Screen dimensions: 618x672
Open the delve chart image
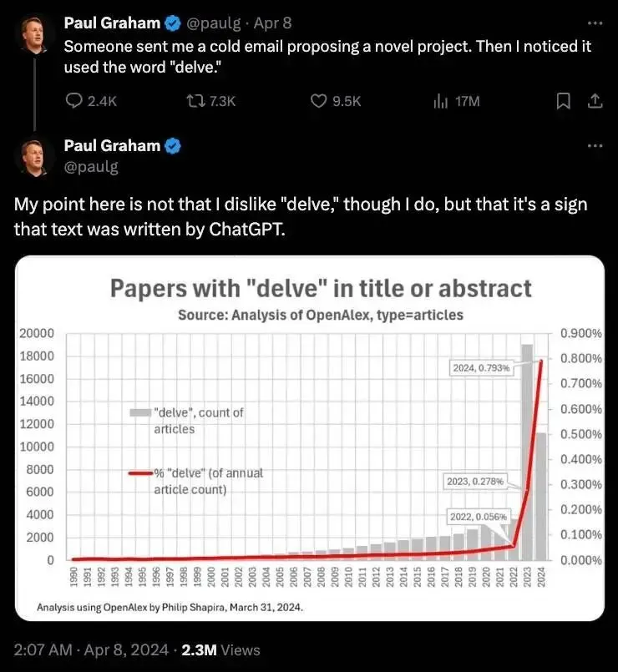pyautogui.click(x=310, y=438)
